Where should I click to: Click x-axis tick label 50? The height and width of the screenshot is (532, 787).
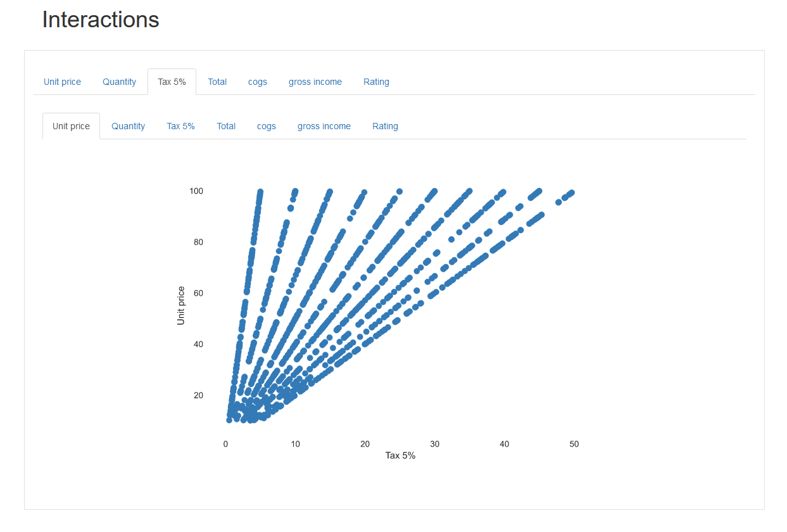coord(574,444)
